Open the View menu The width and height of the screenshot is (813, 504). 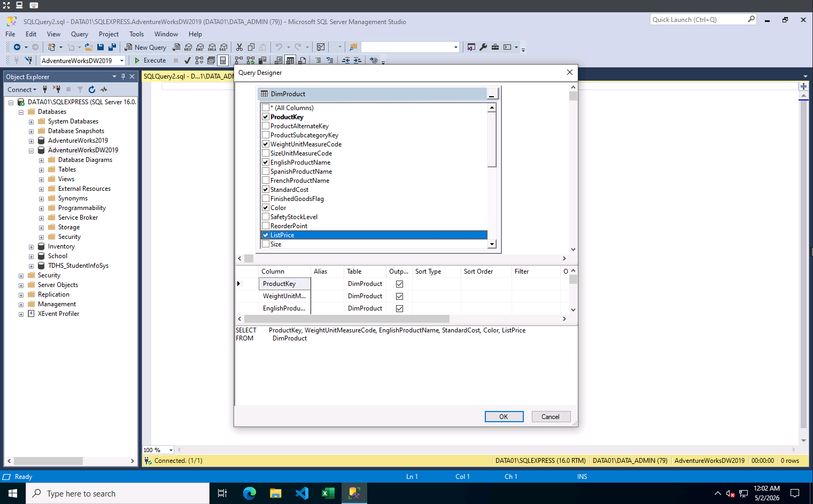(53, 34)
